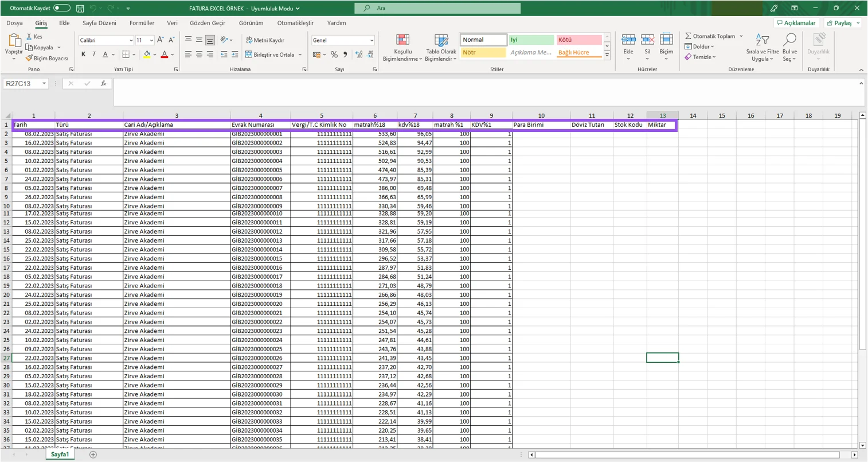Open Sırala ve Filtre Uygula menu
The width and height of the screenshot is (868, 462).
click(x=763, y=47)
